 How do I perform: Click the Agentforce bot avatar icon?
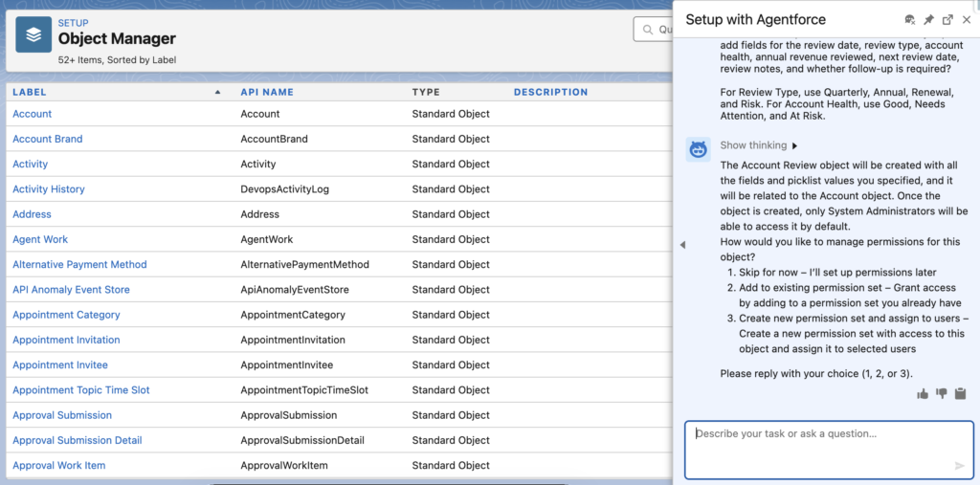698,149
